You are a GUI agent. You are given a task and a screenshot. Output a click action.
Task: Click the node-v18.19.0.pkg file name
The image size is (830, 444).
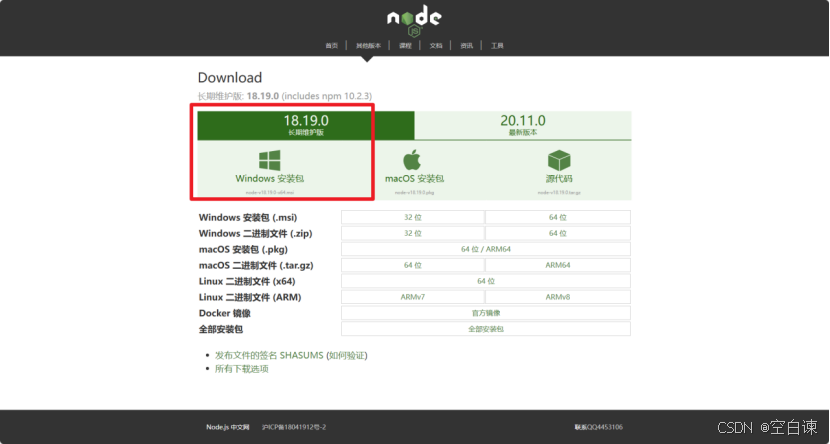pyautogui.click(x=414, y=193)
